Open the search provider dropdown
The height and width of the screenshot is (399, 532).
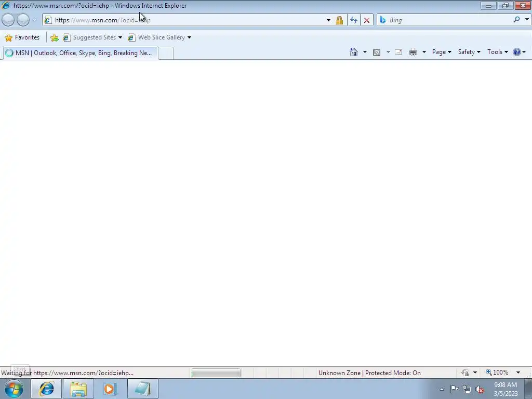(x=527, y=20)
